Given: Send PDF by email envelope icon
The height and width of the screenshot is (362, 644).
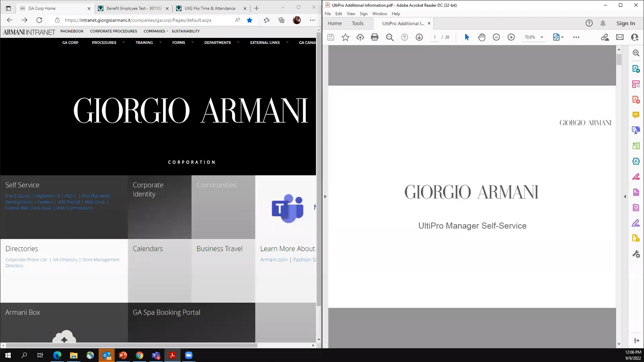Looking at the screenshot, I should tap(620, 37).
